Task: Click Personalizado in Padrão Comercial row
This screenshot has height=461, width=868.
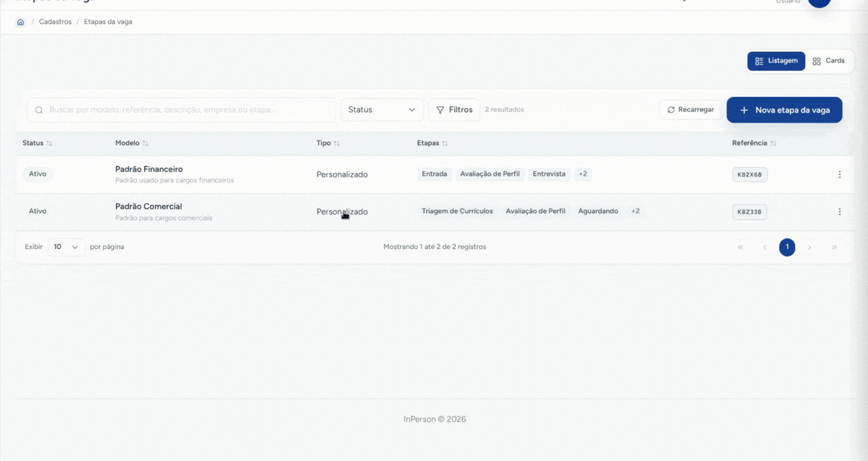Action: [342, 212]
